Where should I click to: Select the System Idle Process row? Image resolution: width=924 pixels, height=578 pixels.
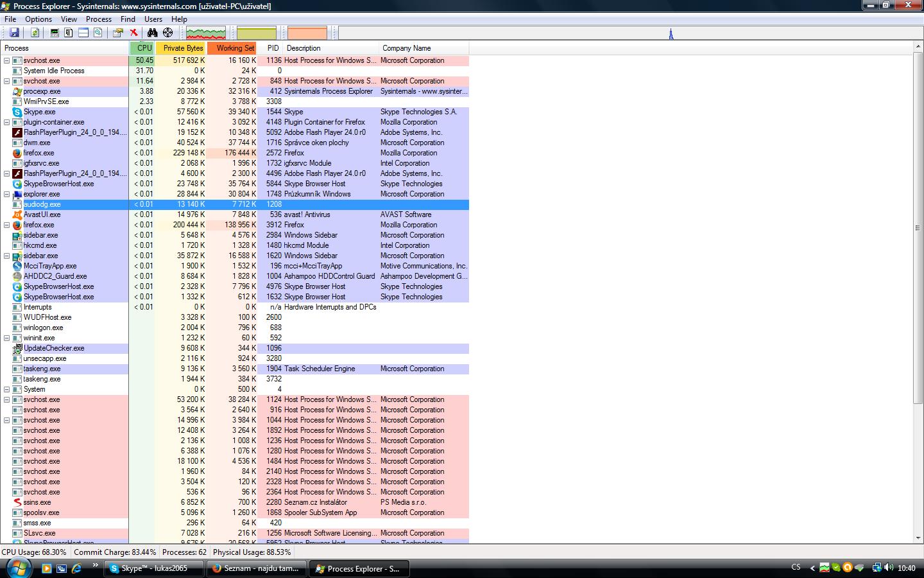pyautogui.click(x=235, y=71)
